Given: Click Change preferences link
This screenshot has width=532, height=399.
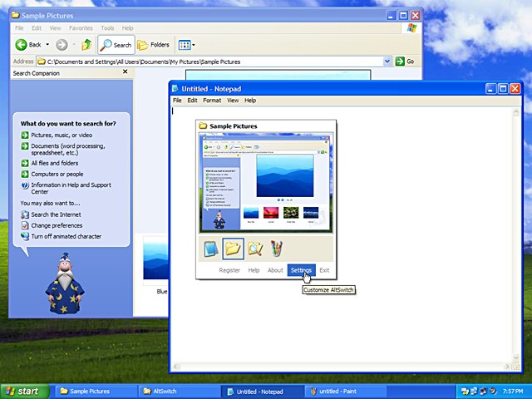Looking at the screenshot, I should click(x=57, y=225).
